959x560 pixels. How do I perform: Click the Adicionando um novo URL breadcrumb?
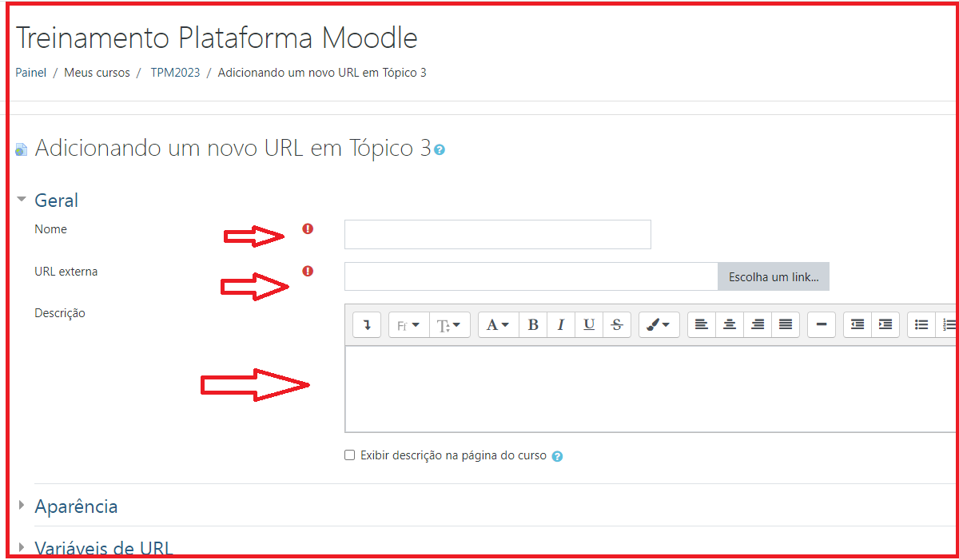[322, 73]
